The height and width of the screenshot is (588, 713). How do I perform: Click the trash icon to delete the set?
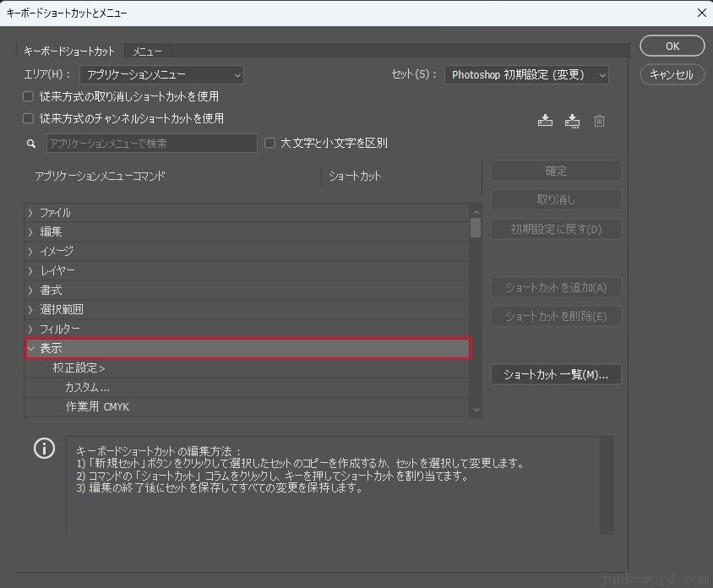tap(599, 121)
